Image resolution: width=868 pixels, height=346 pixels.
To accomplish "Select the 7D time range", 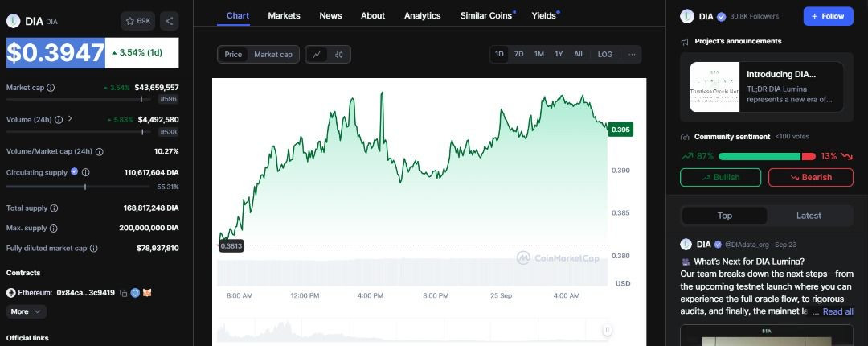I will pyautogui.click(x=519, y=54).
